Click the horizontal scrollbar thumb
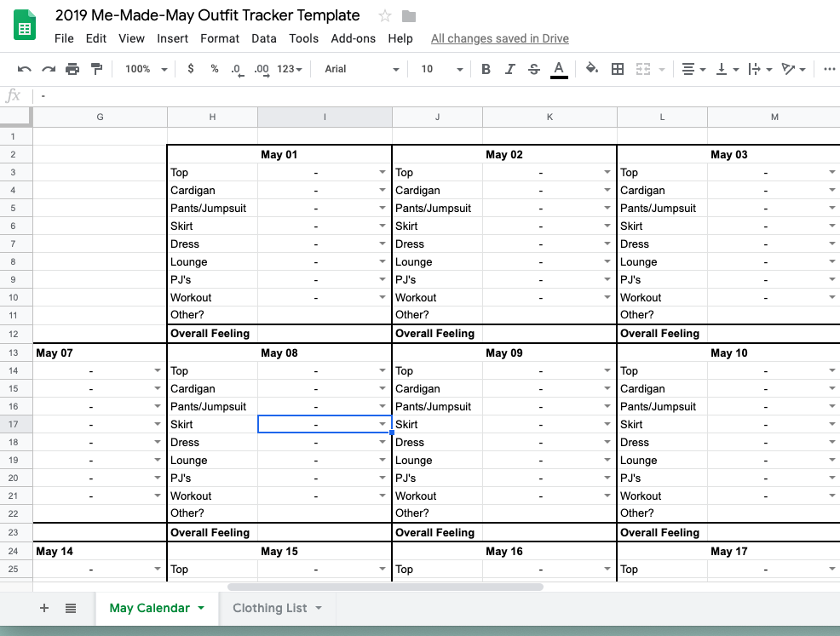This screenshot has height=636, width=840. (385, 587)
